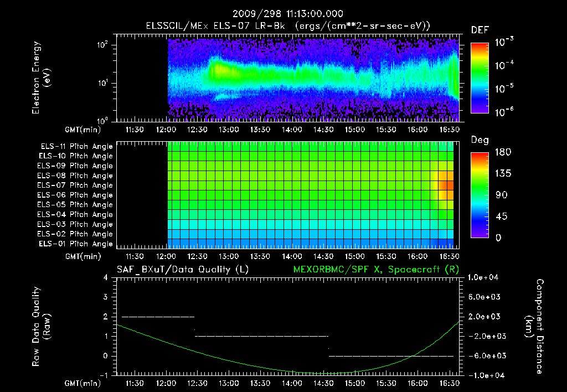Image resolution: width=567 pixels, height=392 pixels.
Task: Click the ELS-07 Pitch Angle row label
Action: coord(75,185)
